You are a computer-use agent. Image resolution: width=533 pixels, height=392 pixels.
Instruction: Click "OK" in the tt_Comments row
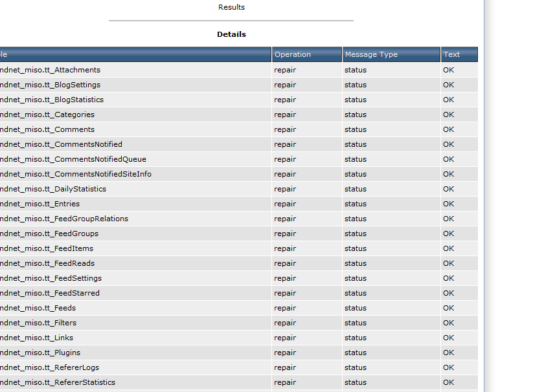[x=448, y=129]
